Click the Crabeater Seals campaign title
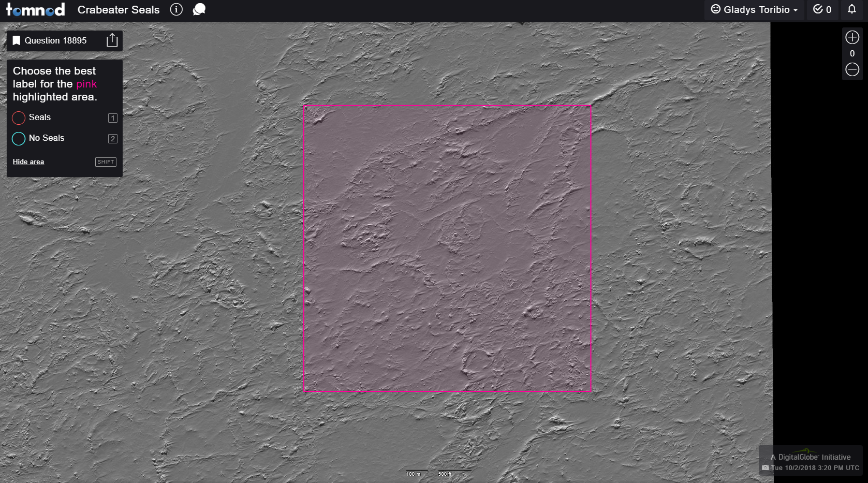 coord(119,9)
